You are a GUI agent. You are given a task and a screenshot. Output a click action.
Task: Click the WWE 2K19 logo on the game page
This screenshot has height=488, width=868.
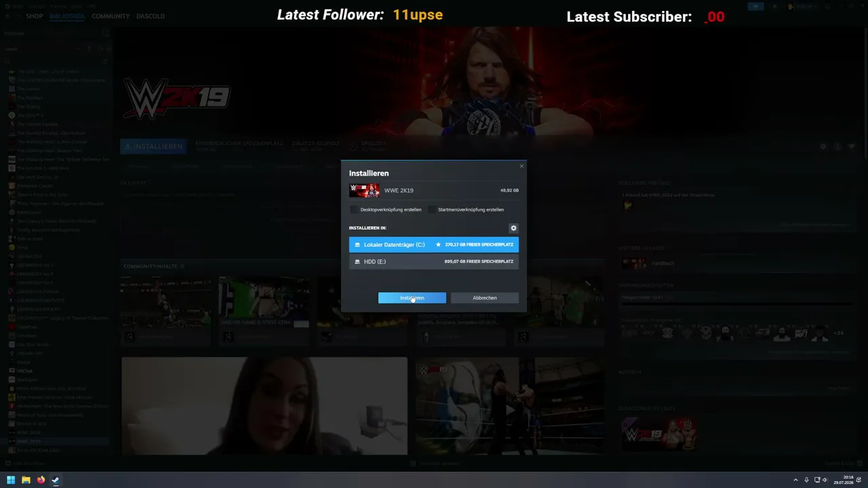pyautogui.click(x=176, y=100)
